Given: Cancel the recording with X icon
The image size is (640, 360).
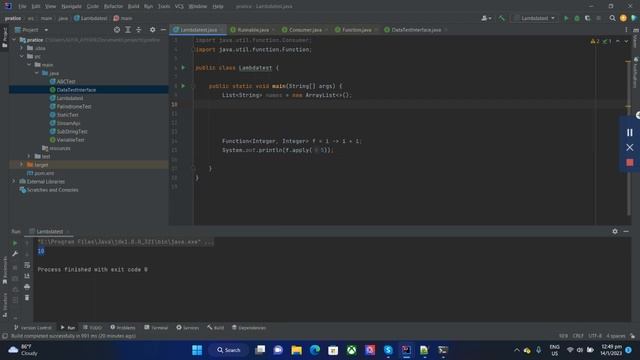Looking at the screenshot, I should pyautogui.click(x=630, y=147).
